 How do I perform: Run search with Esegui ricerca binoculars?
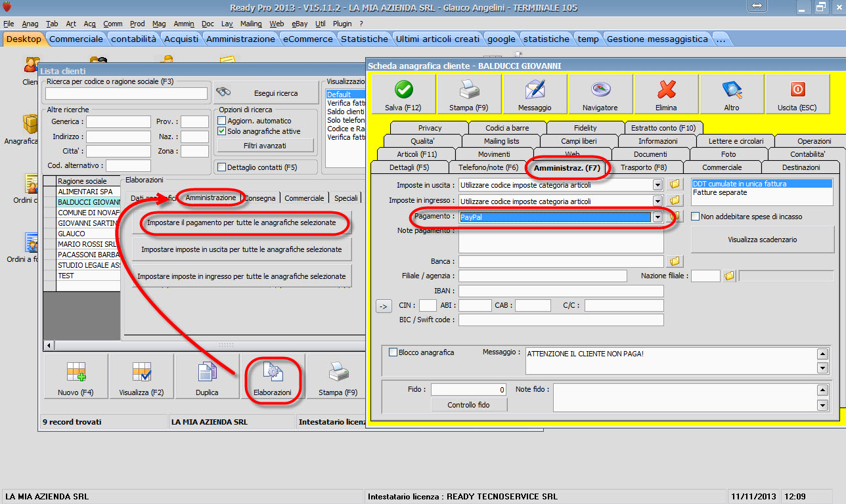tap(265, 93)
